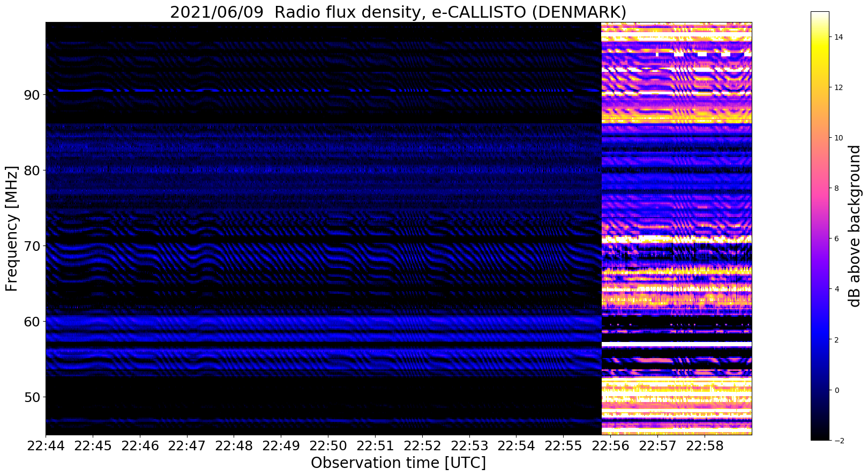The height and width of the screenshot is (476, 868).
Task: Click the colorbar tick label 12
Action: (x=838, y=87)
